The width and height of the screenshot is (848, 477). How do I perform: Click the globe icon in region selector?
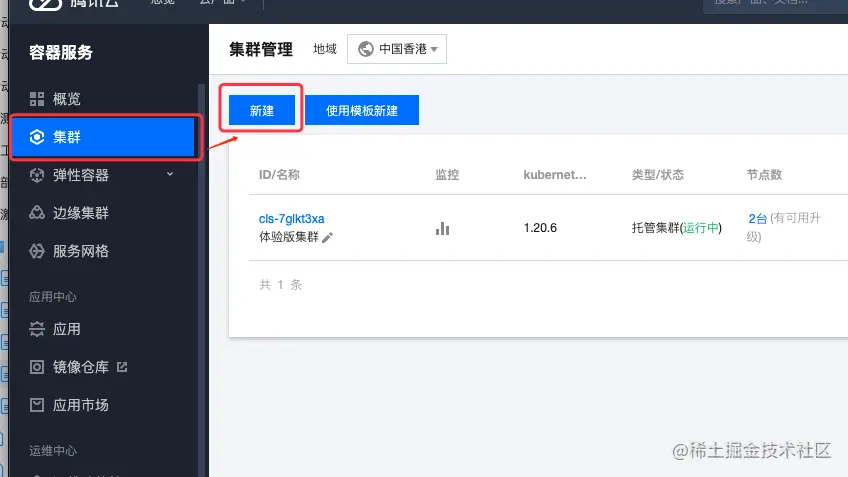[366, 49]
